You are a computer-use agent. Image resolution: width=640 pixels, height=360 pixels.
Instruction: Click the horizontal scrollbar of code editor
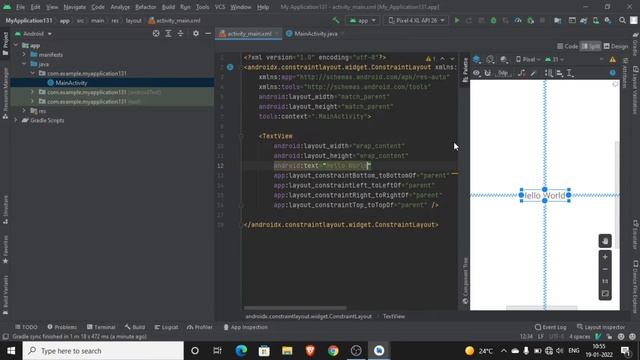click(x=295, y=308)
